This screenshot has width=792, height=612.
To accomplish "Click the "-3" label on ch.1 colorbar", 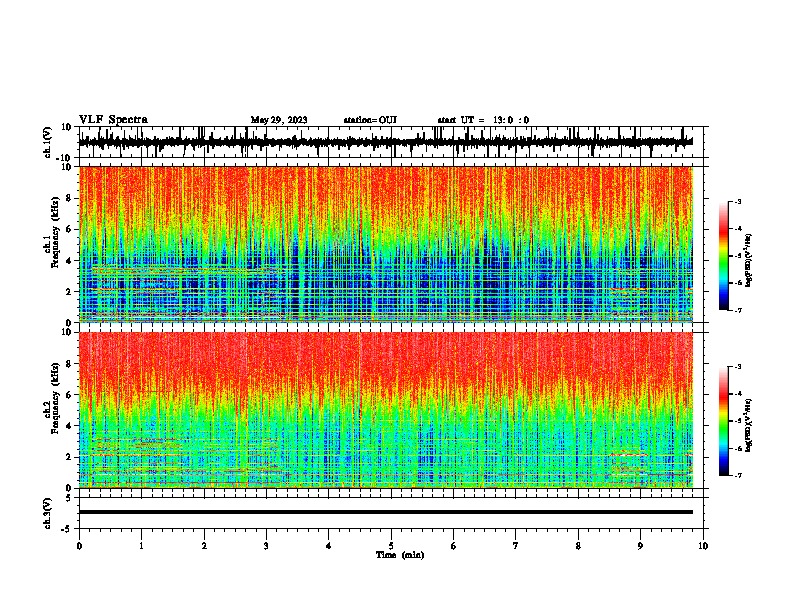I will (737, 201).
